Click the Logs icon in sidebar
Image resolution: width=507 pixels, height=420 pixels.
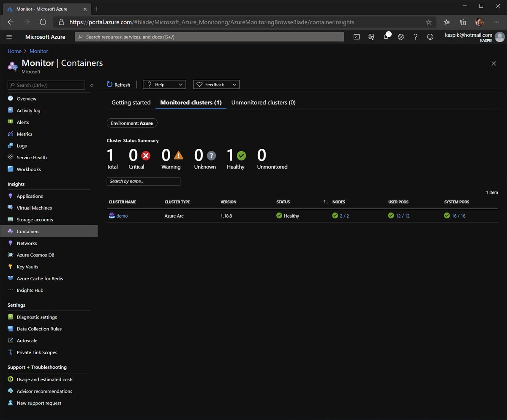(11, 146)
